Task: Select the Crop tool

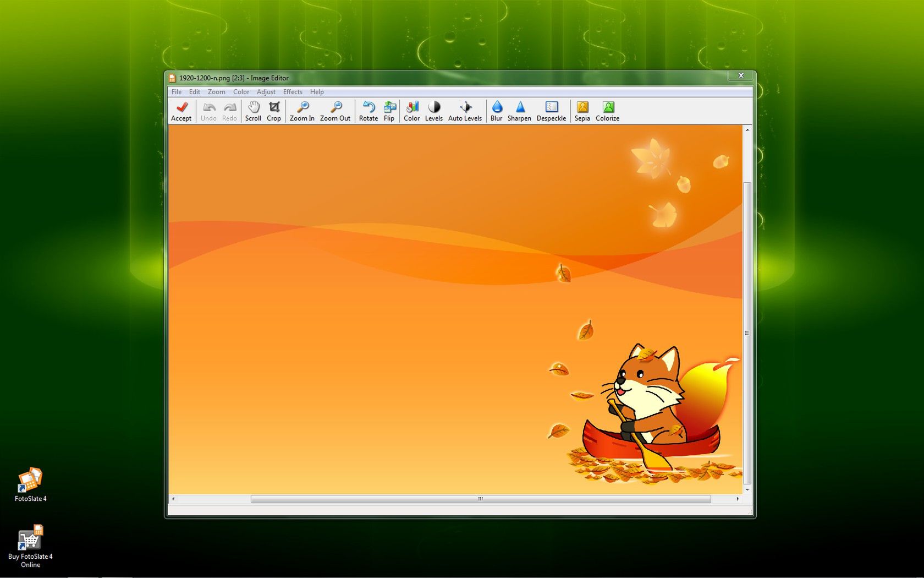Action: [x=274, y=111]
